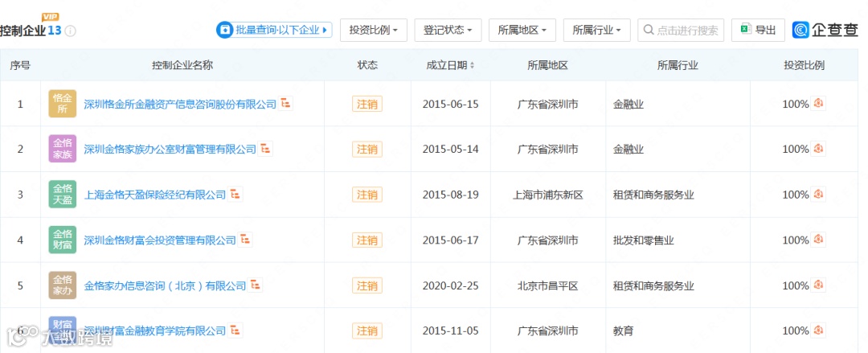The width and height of the screenshot is (868, 353).
Task: Click the 金恪家族 company logo thumbnail
Action: pyautogui.click(x=62, y=149)
